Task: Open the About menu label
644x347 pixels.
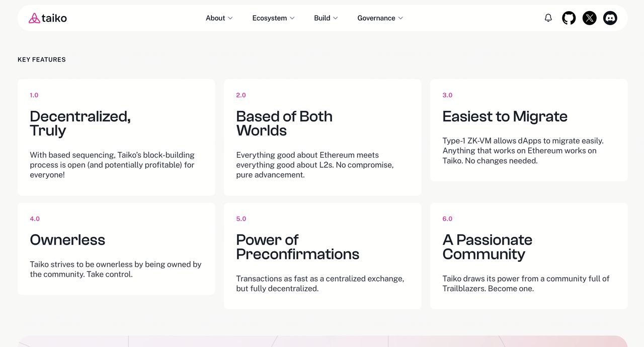Action: [x=215, y=18]
